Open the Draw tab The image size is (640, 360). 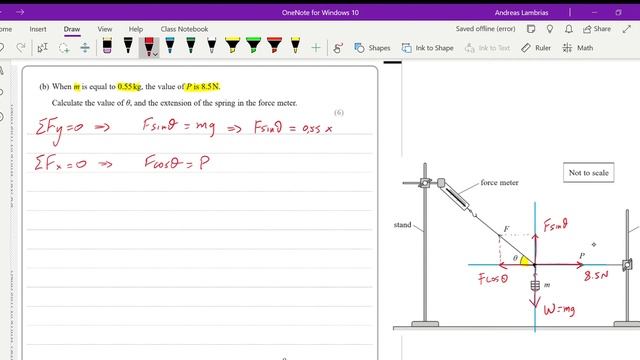72,29
